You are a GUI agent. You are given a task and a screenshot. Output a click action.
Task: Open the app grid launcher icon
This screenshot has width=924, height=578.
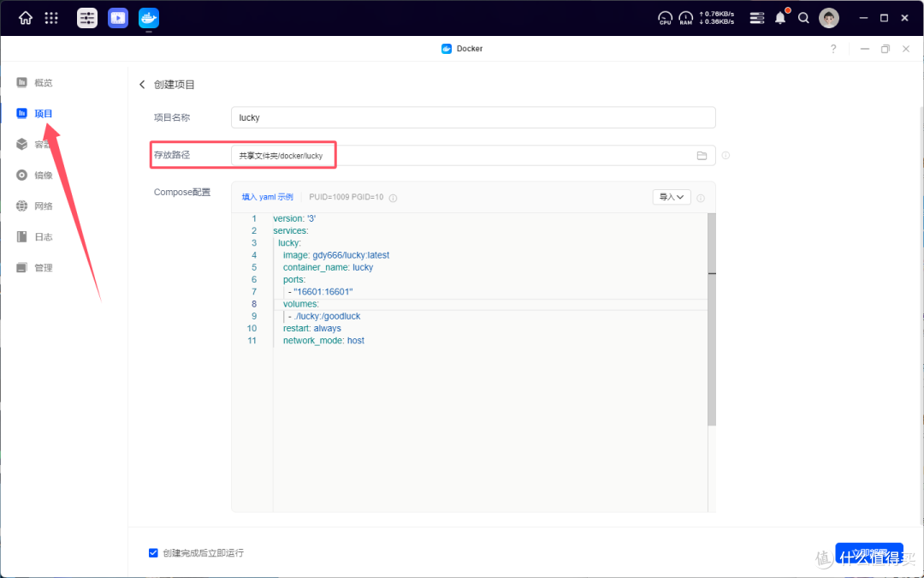click(x=51, y=18)
